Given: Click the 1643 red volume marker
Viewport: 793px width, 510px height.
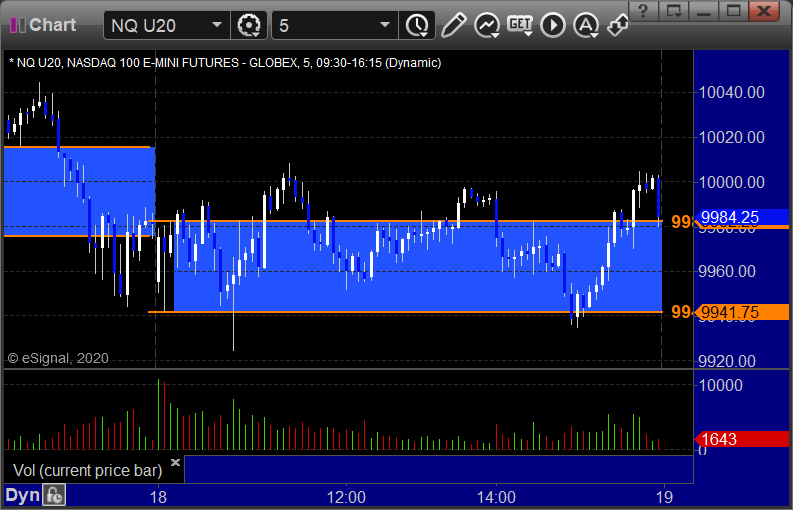Looking at the screenshot, I should 741,439.
